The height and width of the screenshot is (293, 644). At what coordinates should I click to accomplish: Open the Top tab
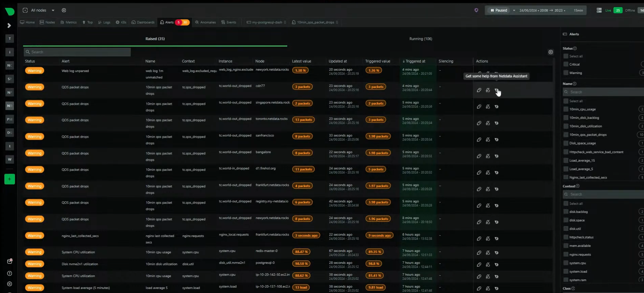coord(87,22)
